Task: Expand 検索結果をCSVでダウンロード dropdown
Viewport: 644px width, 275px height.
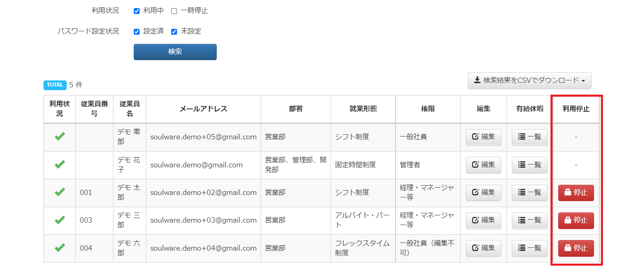Action: pyautogui.click(x=529, y=80)
